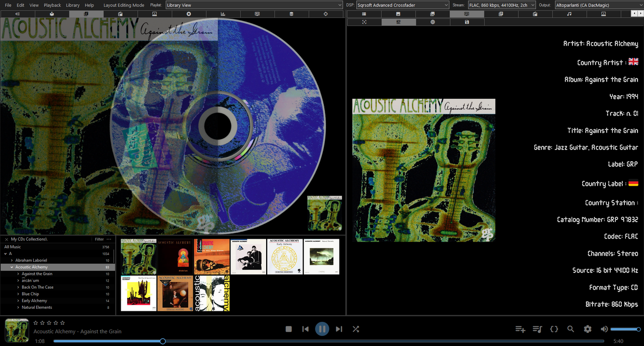The height and width of the screenshot is (346, 644).
Task: Open the library panel three-dots options
Action: (x=109, y=239)
